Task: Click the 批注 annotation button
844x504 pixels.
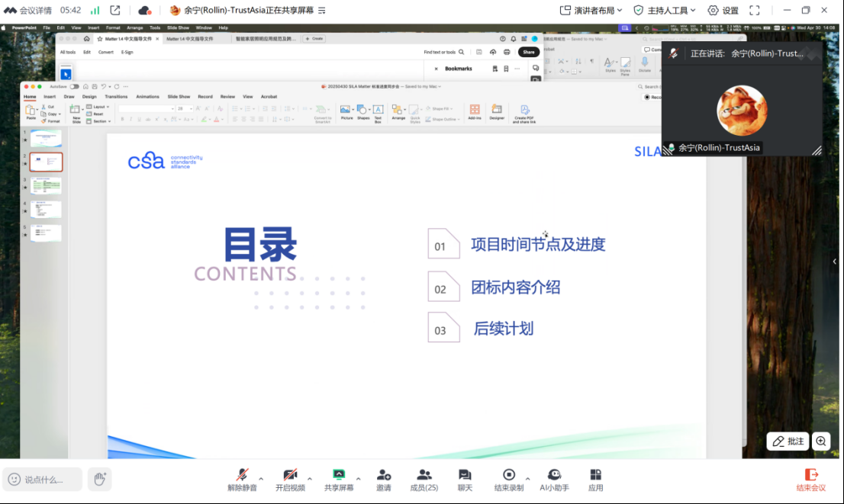Action: point(788,441)
